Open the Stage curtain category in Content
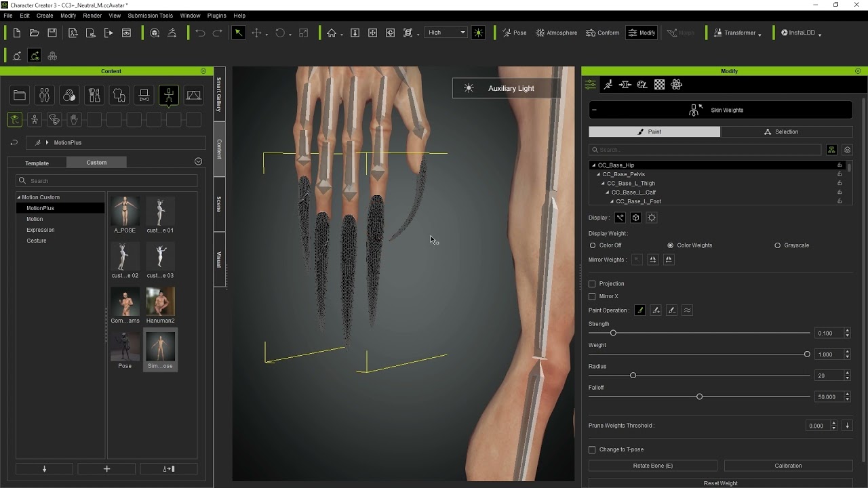This screenshot has width=868, height=488. (x=193, y=96)
